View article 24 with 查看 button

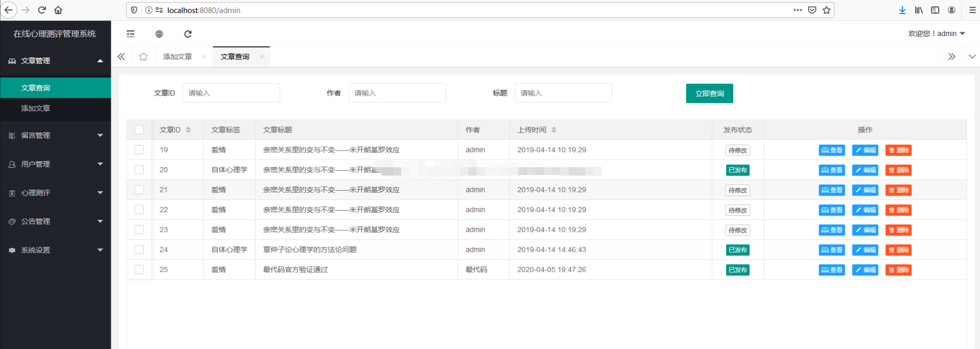832,250
